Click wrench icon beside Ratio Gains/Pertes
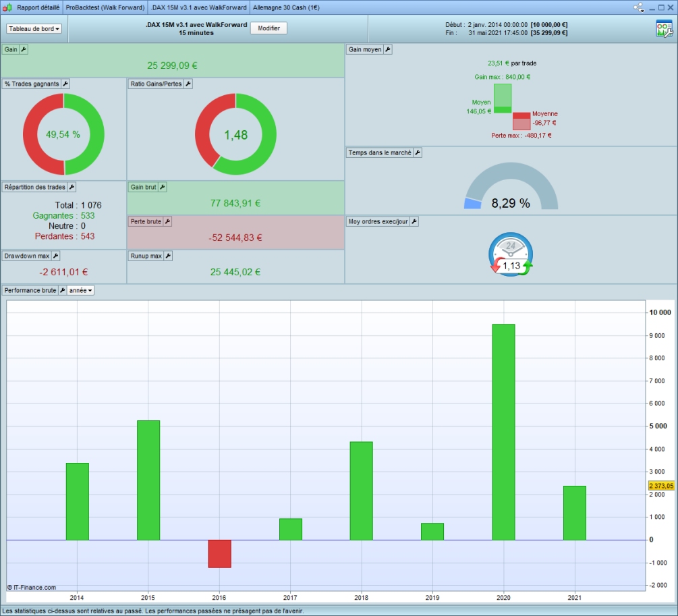The height and width of the screenshot is (616, 678). point(188,84)
